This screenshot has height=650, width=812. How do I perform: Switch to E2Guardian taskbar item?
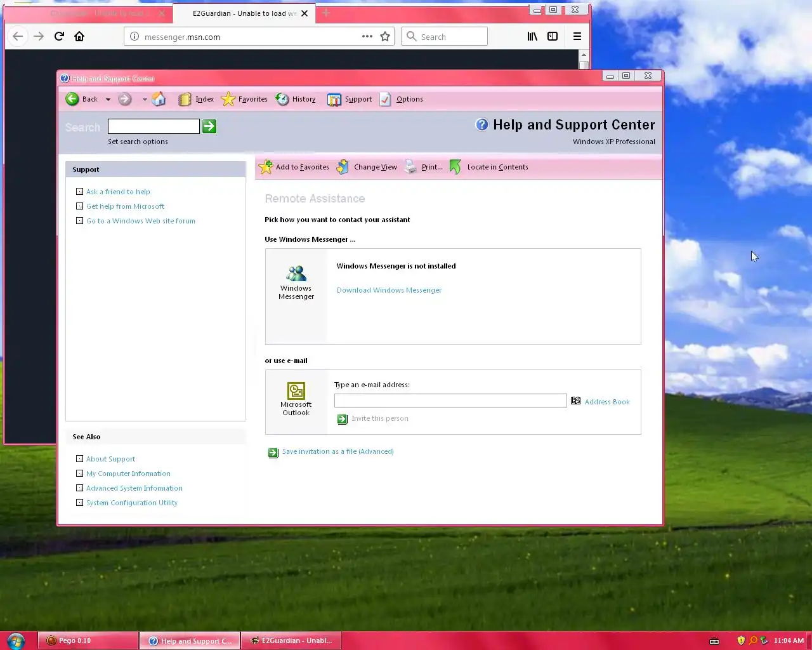click(x=291, y=640)
